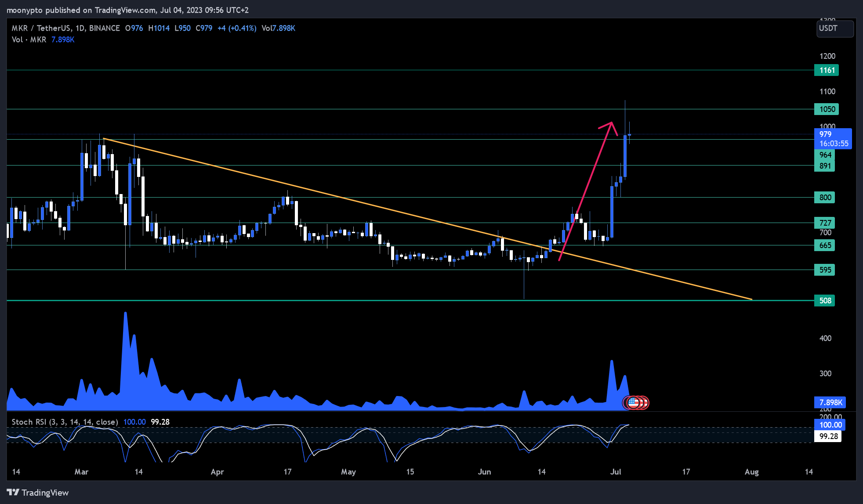Select the 1050 price level label

[x=827, y=109]
